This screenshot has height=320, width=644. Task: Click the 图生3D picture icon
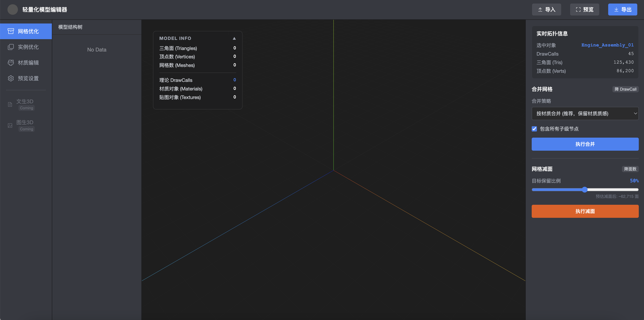[x=10, y=125]
